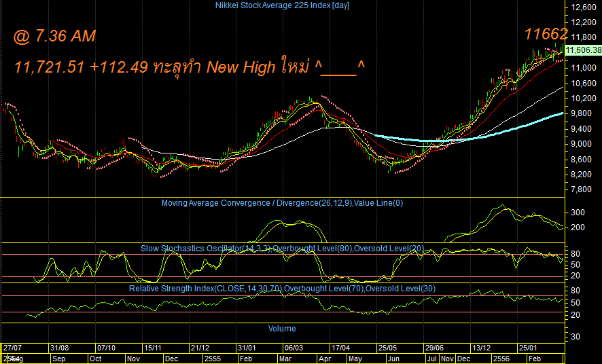
Task: Click the 11,800 price axis label
Action: pyautogui.click(x=584, y=37)
